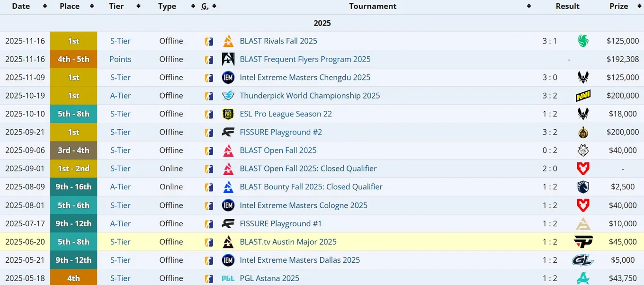Open BLAST Open Fall 2025: Closed Qualifier link
Viewport: 644px width, 285px height.
pyautogui.click(x=308, y=169)
